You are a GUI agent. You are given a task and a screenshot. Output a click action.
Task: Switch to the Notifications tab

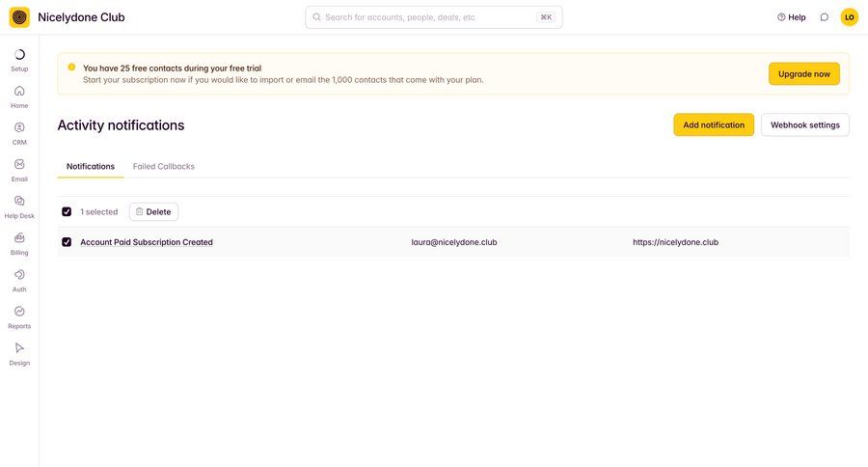point(91,166)
